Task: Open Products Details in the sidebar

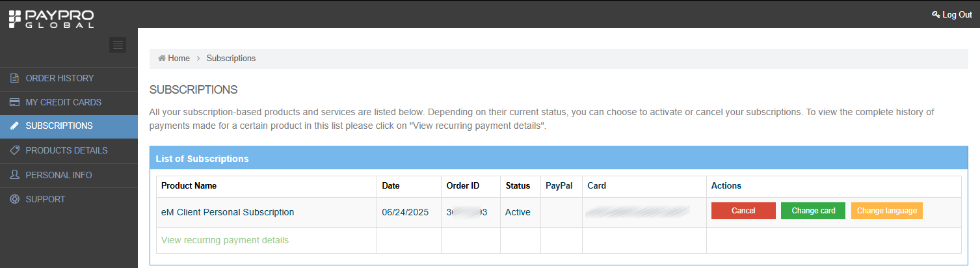Action: point(66,150)
